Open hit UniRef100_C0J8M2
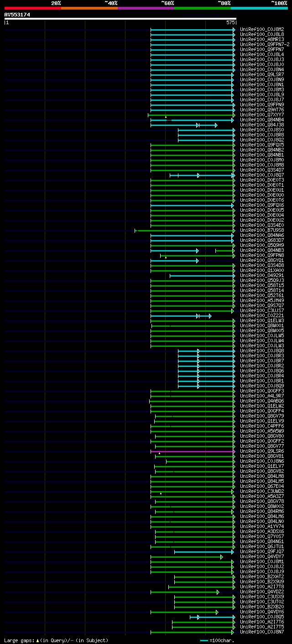Image resolution: width=292 pixels, height=644 pixels. 262,30
